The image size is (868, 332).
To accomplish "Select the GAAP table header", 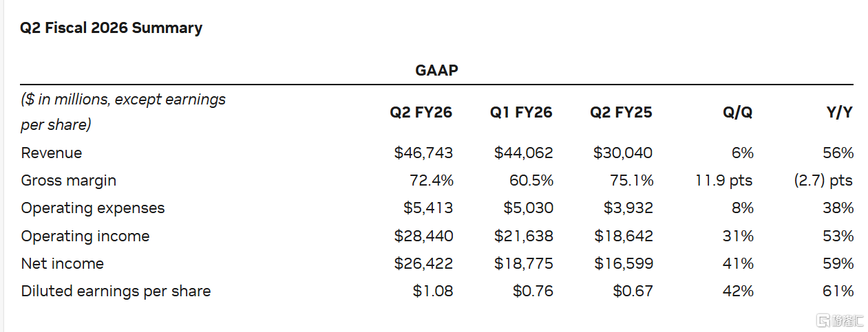I will point(436,70).
